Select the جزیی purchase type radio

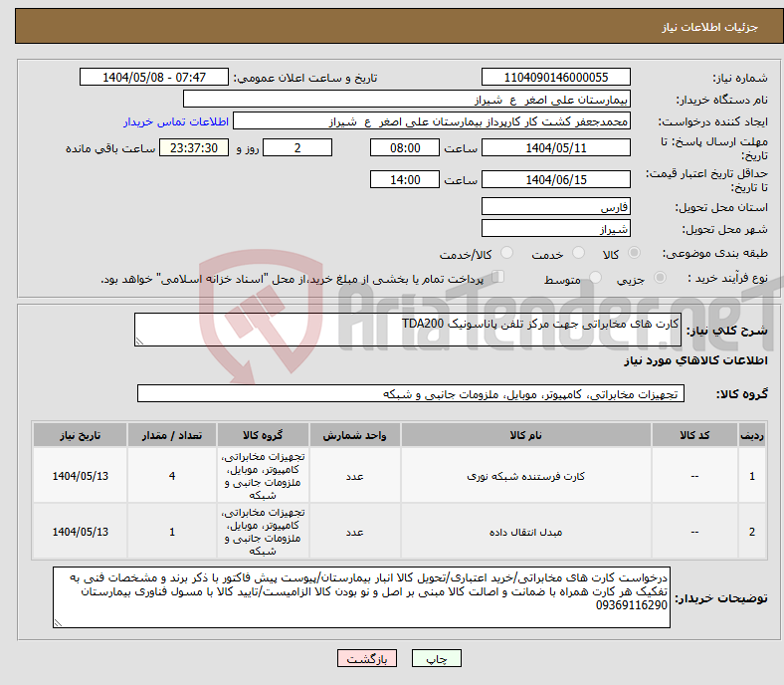pyautogui.click(x=660, y=277)
